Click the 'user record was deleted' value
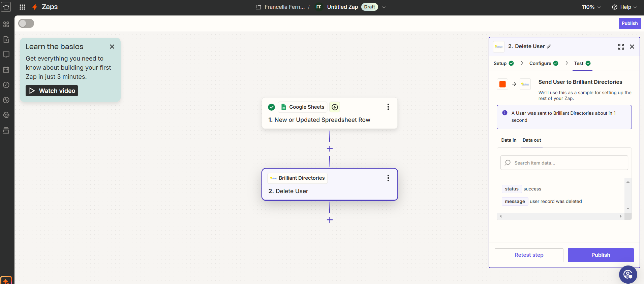644x284 pixels. pos(556,202)
